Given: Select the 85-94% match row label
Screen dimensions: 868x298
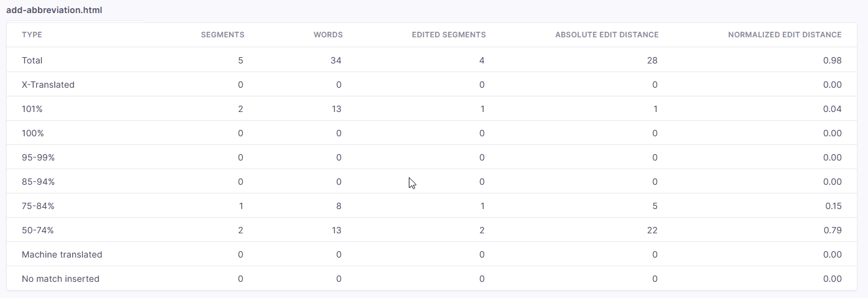Looking at the screenshot, I should point(38,182).
